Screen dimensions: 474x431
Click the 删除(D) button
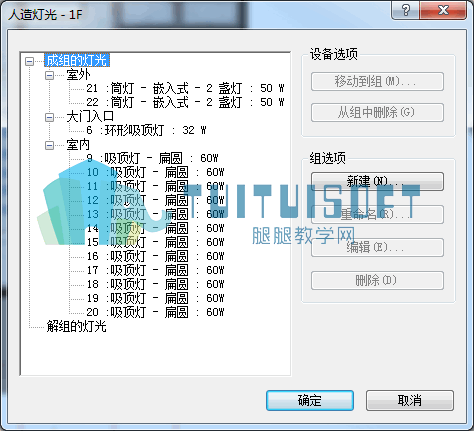point(377,280)
